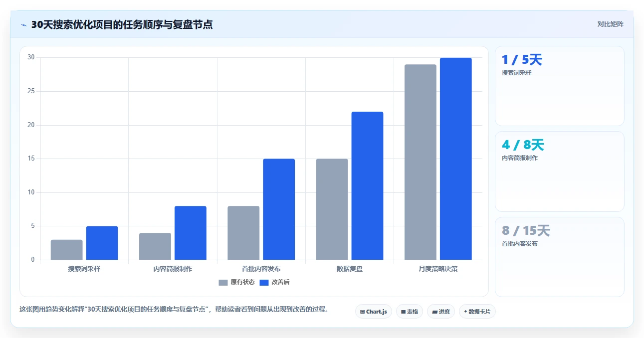The height and width of the screenshot is (338, 644).
Task: Open the 1 / 5天 搜索词采样 card
Action: pyautogui.click(x=559, y=86)
